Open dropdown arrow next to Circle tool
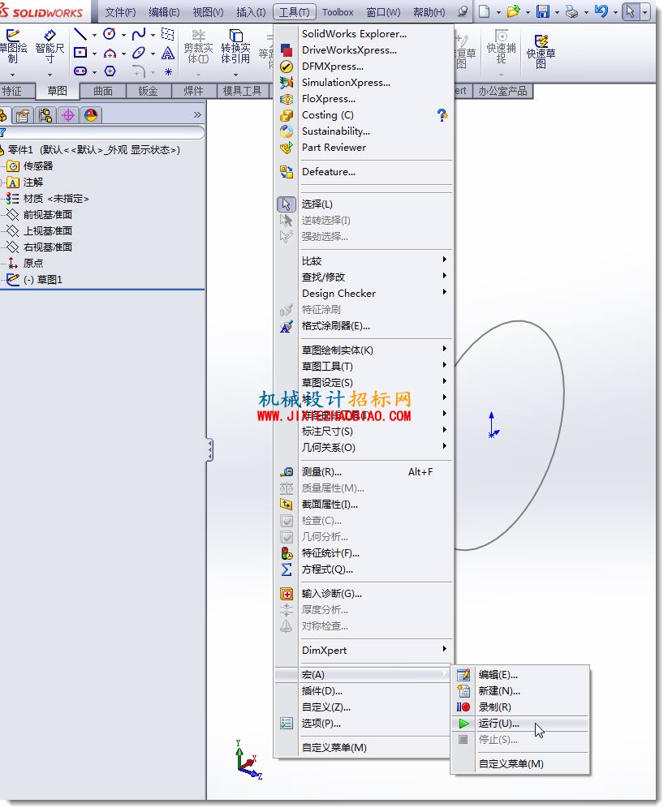Viewport: 668px width, 812px height. pyautogui.click(x=123, y=35)
